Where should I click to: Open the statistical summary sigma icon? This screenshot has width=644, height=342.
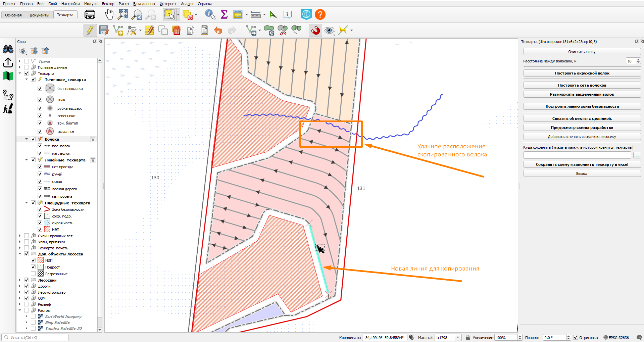click(x=224, y=14)
